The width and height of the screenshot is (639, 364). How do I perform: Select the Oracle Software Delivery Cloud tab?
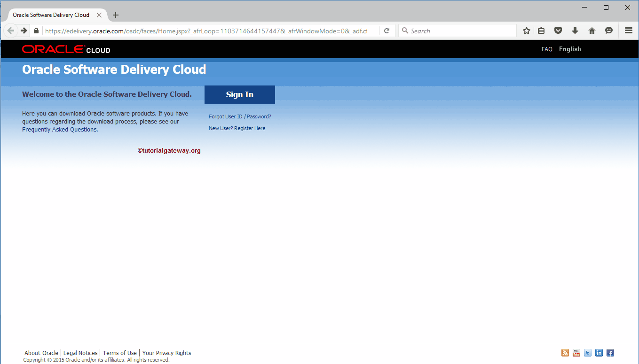[55, 15]
